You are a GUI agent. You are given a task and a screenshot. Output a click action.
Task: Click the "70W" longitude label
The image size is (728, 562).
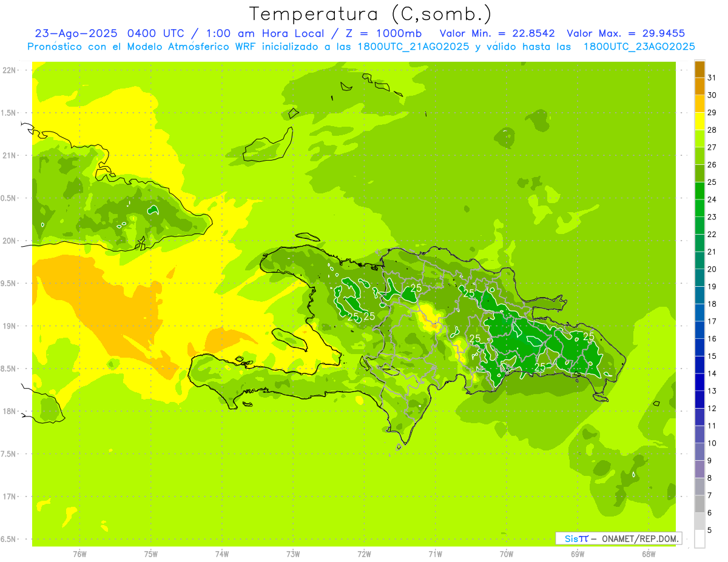(x=507, y=554)
